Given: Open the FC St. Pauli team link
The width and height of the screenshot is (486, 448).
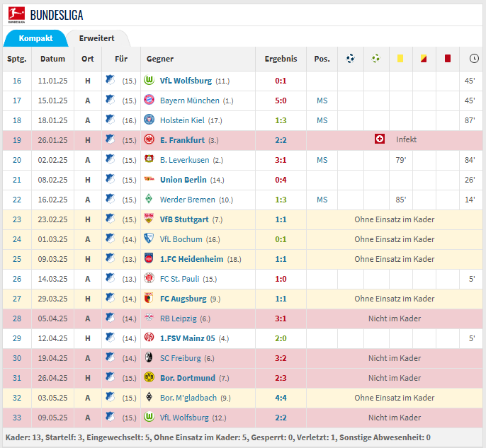Looking at the screenshot, I should pos(179,279).
